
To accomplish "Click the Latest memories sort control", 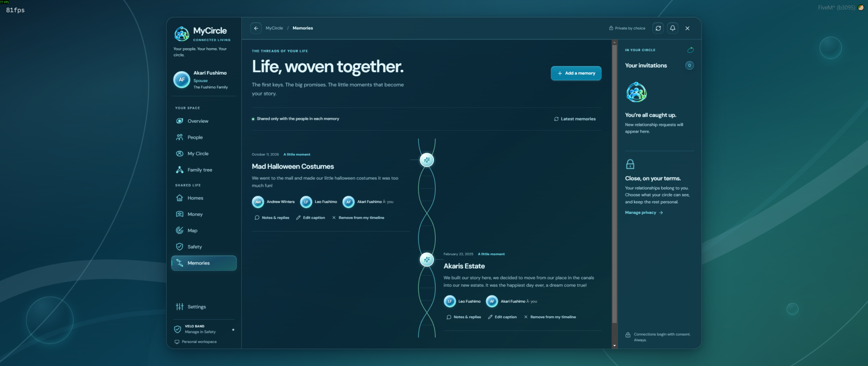I will 575,119.
